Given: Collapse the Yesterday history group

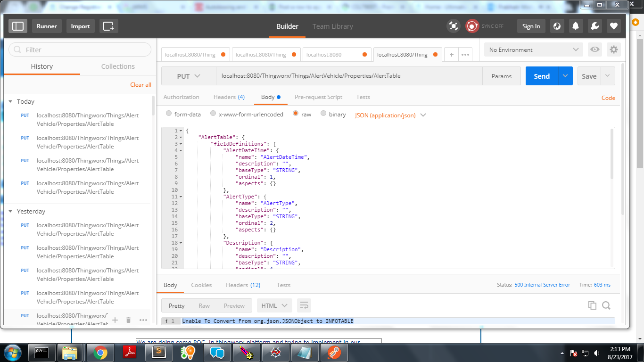Looking at the screenshot, I should coord(10,211).
